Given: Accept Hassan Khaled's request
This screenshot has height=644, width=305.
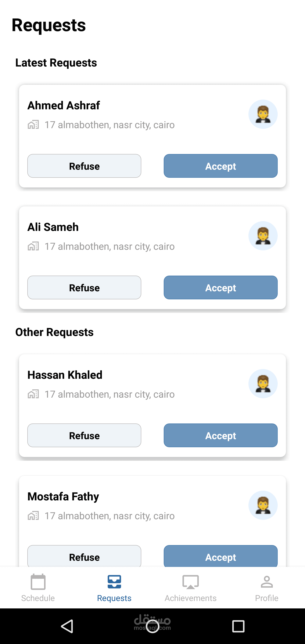Looking at the screenshot, I should [x=220, y=435].
